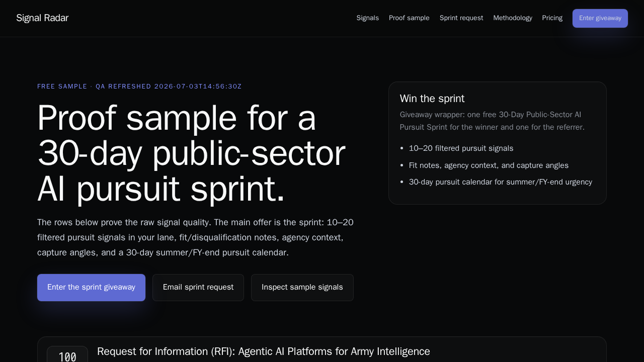Click the Win the sprint heading

coord(432,99)
